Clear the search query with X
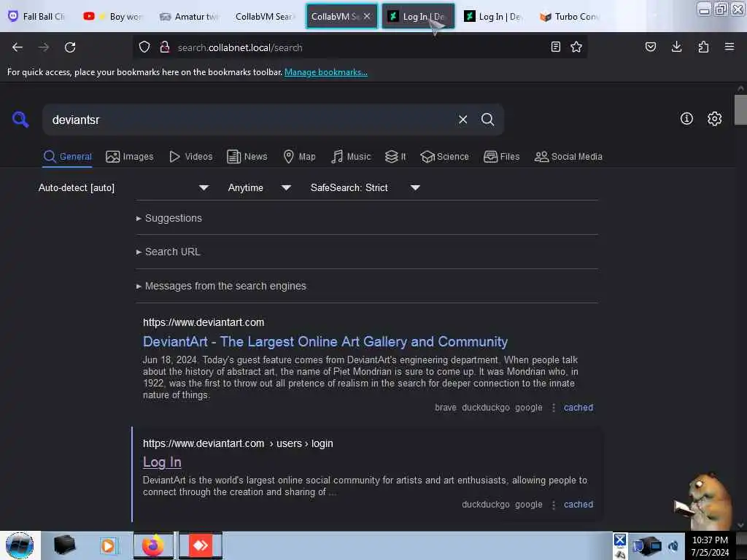 click(462, 120)
